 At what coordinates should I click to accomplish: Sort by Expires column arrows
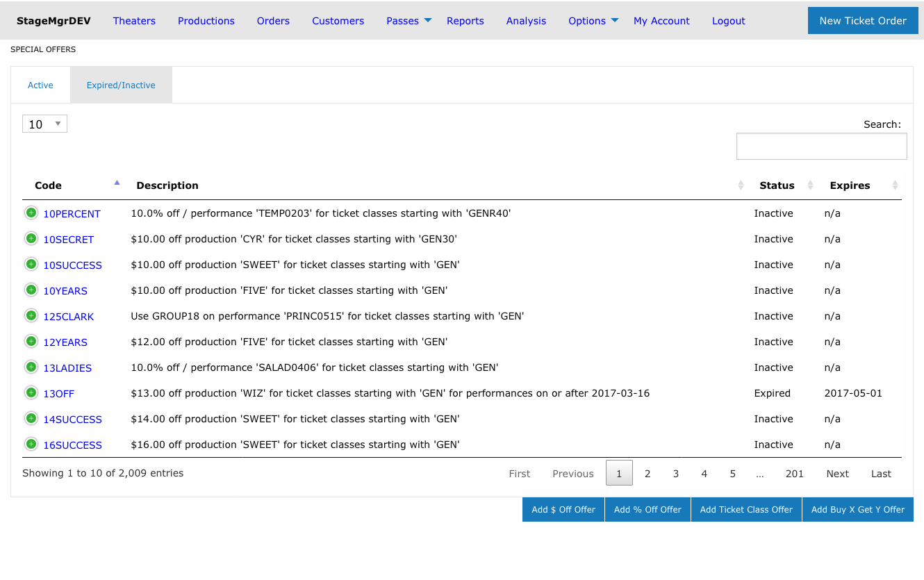(895, 185)
